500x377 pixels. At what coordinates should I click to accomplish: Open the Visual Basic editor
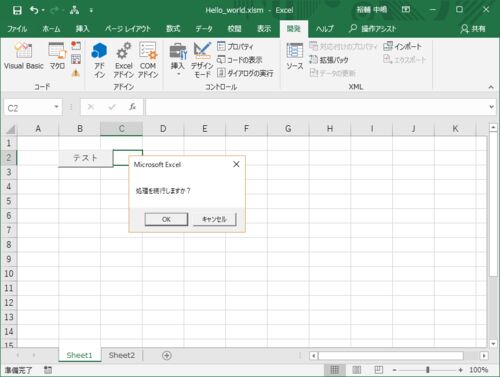(x=23, y=56)
